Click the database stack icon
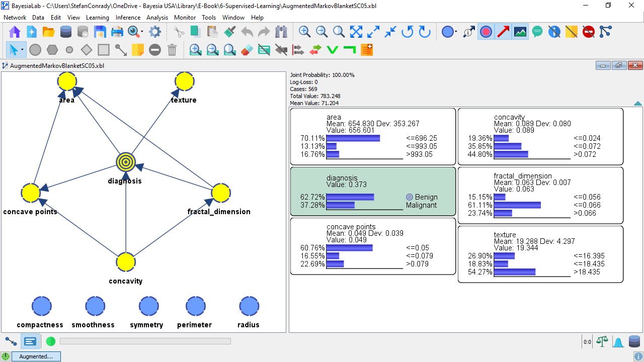 66,32
